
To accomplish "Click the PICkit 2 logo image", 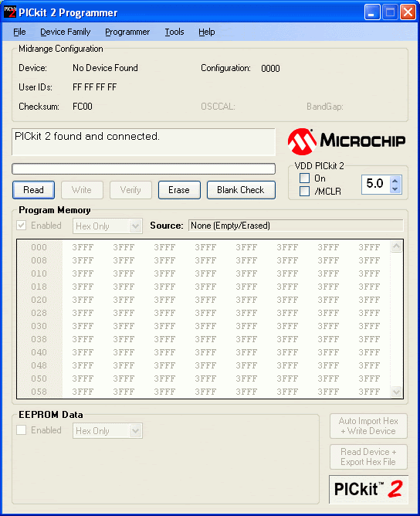I will point(368,489).
